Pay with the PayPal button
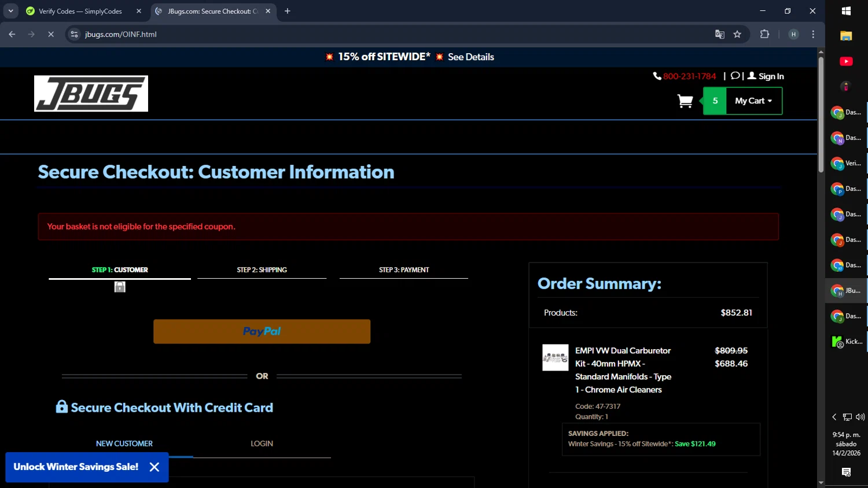 262,331
